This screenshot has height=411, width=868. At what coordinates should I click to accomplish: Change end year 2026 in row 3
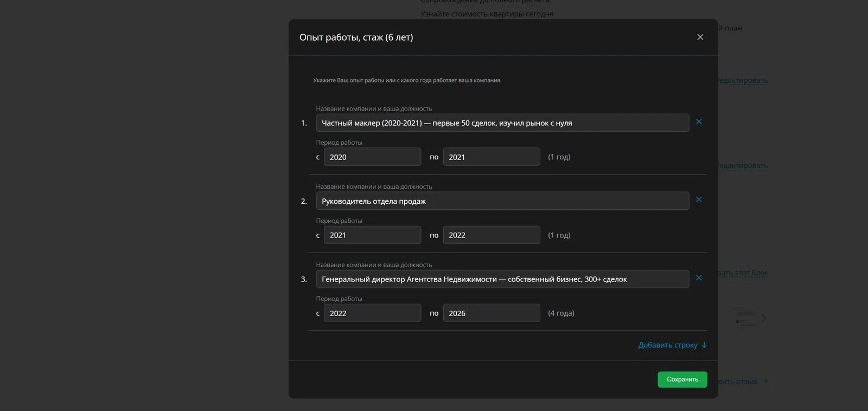coord(492,313)
